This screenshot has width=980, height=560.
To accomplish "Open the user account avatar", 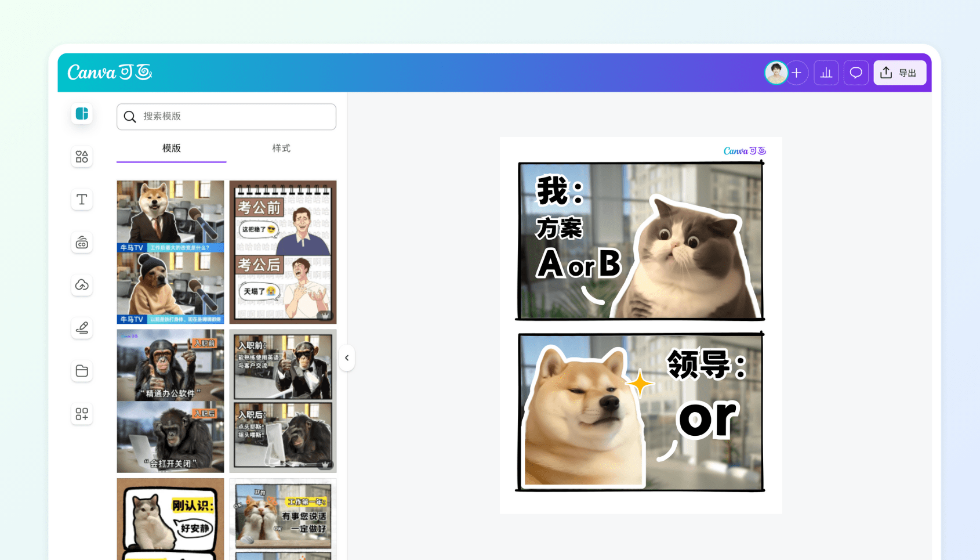I will tap(776, 73).
